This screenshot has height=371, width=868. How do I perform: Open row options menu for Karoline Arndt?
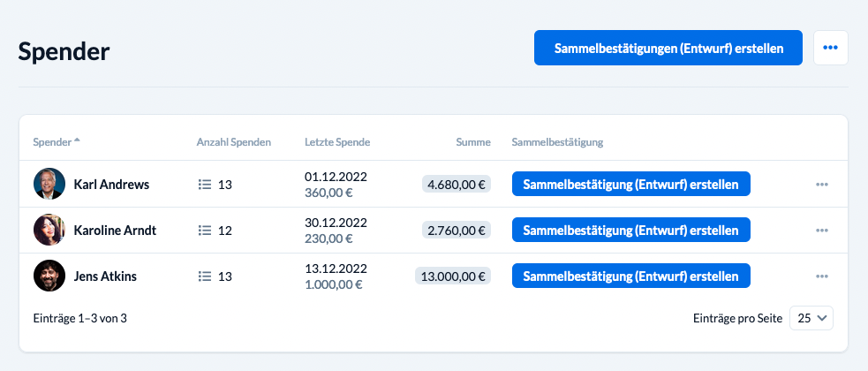click(x=821, y=231)
